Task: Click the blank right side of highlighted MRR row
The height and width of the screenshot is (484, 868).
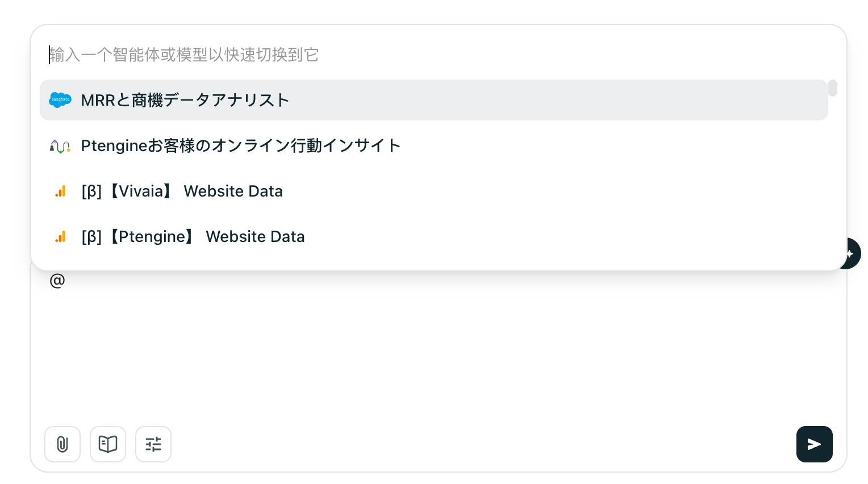Action: 625,101
